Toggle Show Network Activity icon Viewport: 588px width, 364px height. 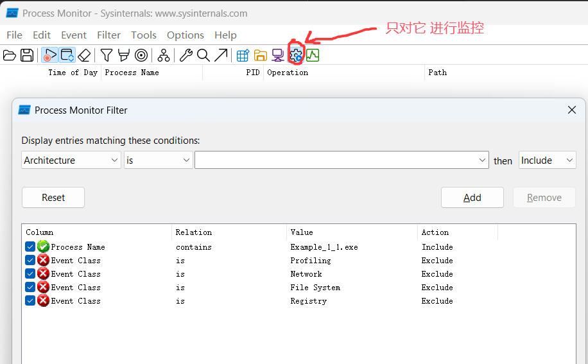click(x=278, y=55)
